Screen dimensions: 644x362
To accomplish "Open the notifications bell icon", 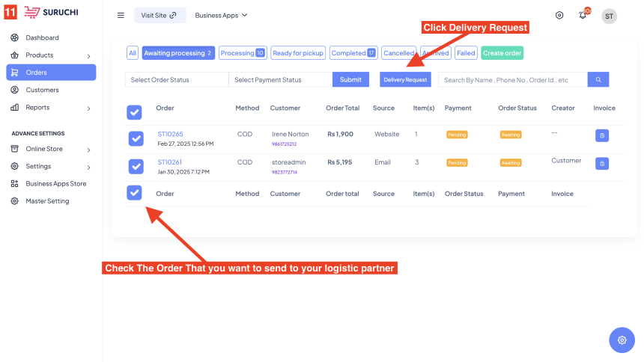I will (x=583, y=16).
